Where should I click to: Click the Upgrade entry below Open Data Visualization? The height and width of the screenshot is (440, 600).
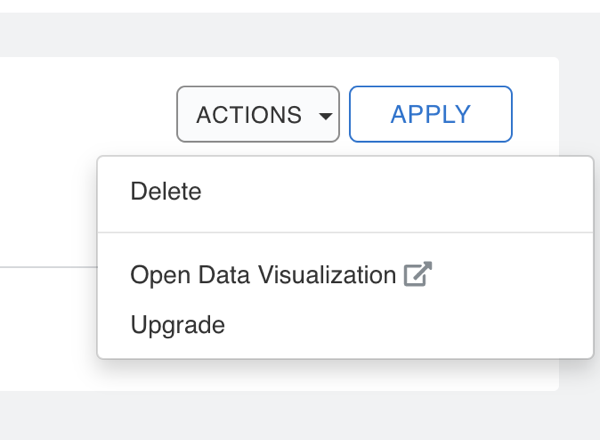(178, 325)
